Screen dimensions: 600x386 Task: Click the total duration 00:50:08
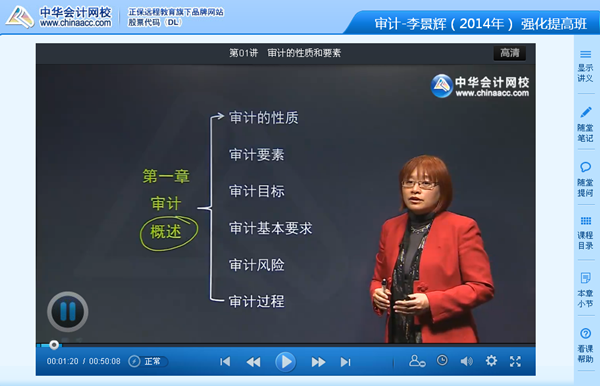tap(104, 361)
